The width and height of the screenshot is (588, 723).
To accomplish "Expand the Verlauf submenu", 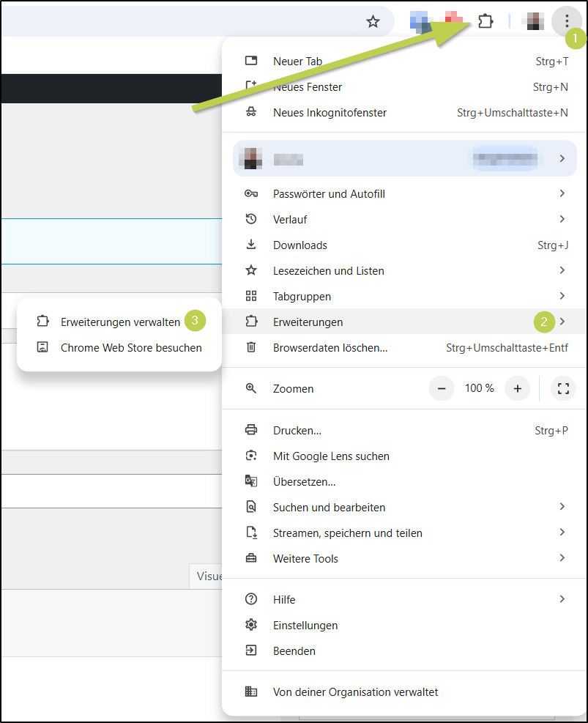I will [x=290, y=220].
